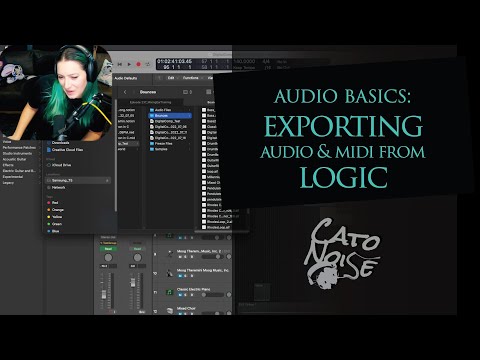
Task: Click the Stereo Out pan knob
Action: click(x=108, y=257)
